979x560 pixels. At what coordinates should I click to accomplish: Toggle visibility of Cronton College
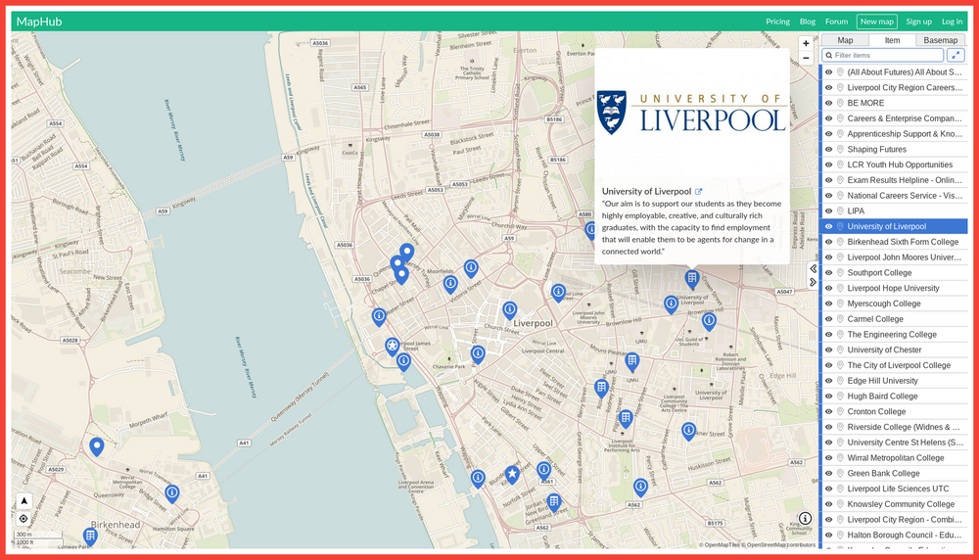click(828, 411)
